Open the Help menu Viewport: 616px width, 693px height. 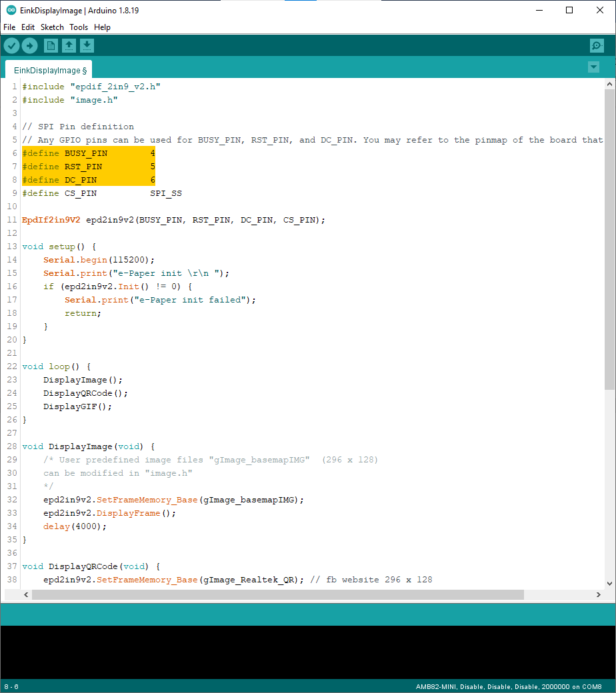(102, 27)
